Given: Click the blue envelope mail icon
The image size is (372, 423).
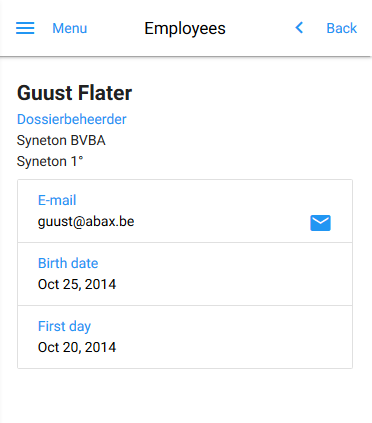Looking at the screenshot, I should click(x=320, y=223).
